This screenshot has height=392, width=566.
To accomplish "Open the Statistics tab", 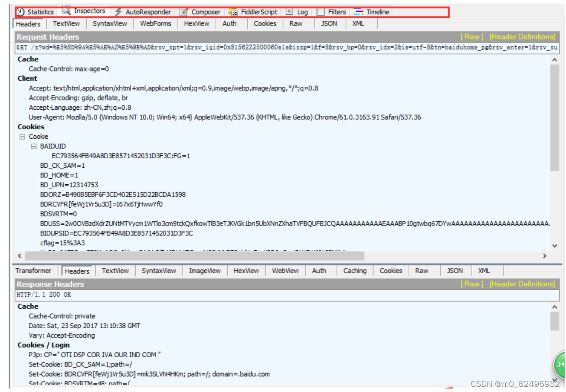I will (35, 12).
